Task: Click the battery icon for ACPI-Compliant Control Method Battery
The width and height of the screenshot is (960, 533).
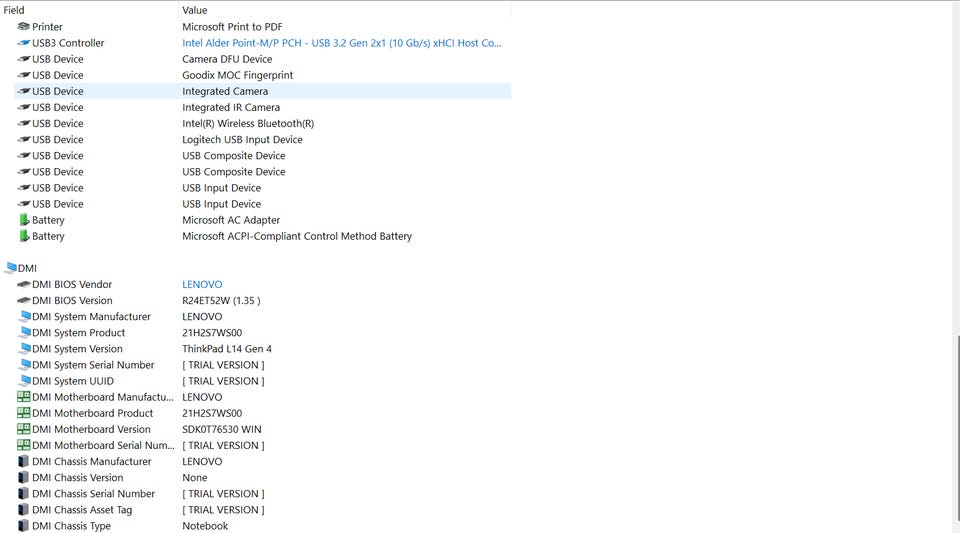Action: click(23, 236)
